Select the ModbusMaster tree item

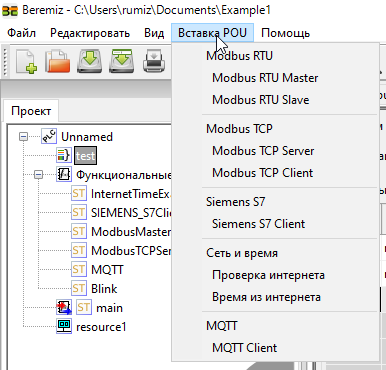[x=131, y=232]
